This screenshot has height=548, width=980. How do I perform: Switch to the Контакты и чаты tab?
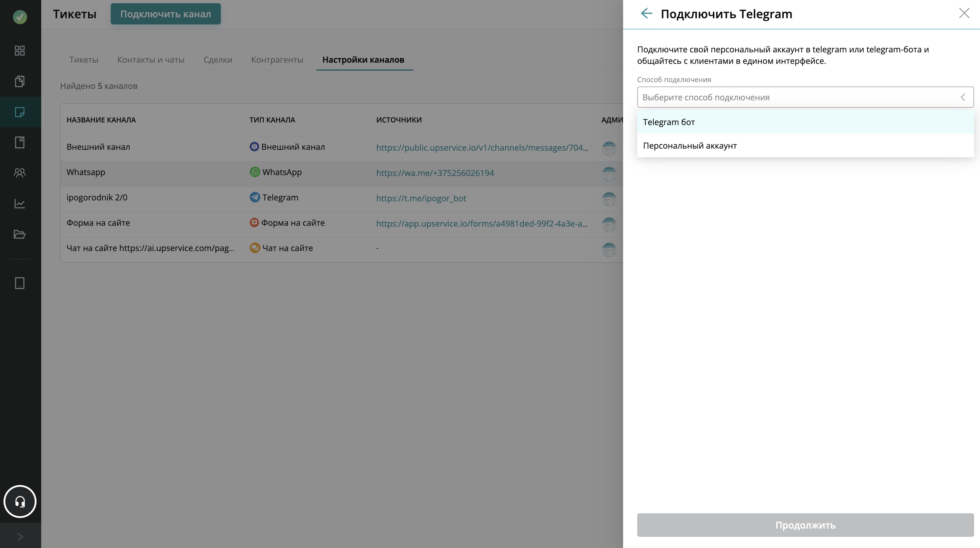[151, 60]
